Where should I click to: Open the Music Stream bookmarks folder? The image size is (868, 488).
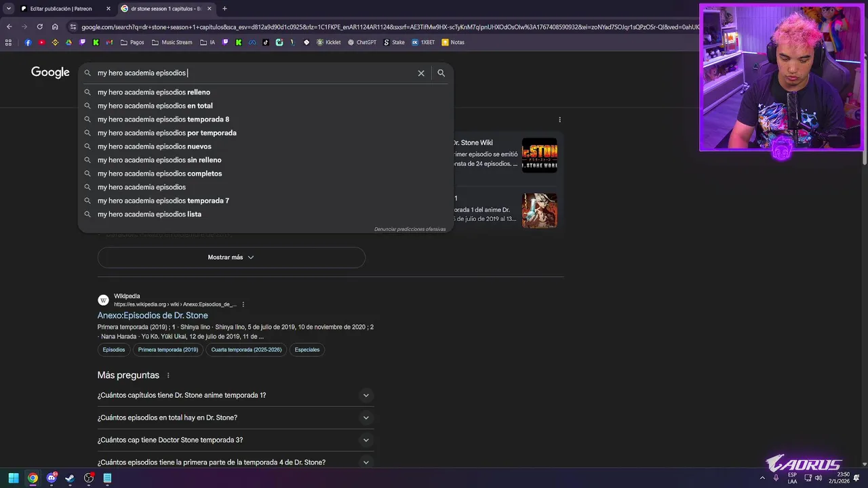coord(172,42)
